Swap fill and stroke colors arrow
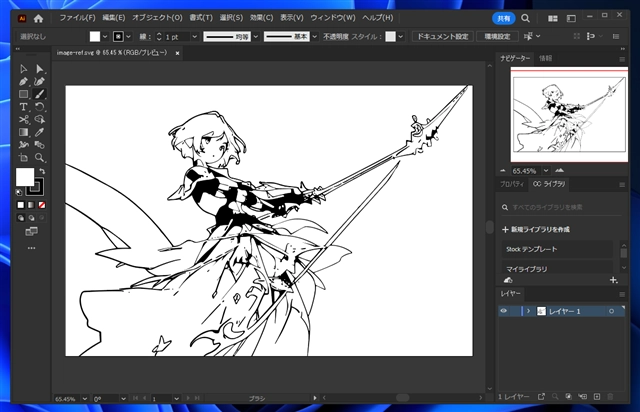 point(41,171)
